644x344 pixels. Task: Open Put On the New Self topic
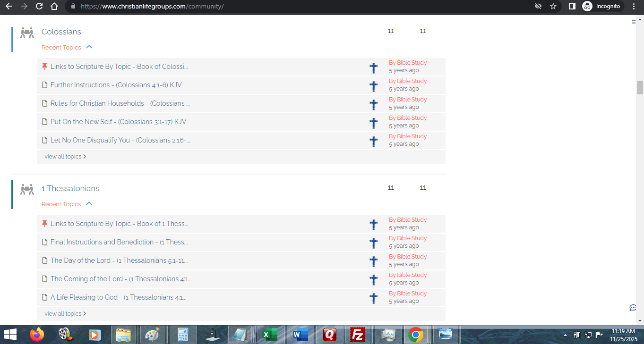tap(118, 122)
